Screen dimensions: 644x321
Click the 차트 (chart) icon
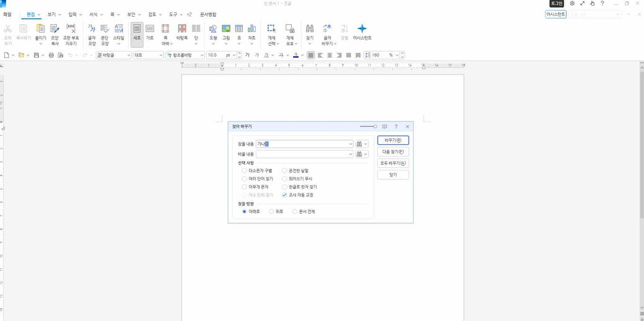pyautogui.click(x=252, y=29)
